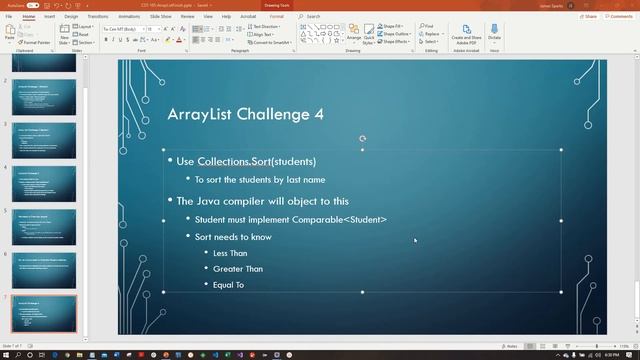
Task: Click Create and Share Adobe PDF
Action: [x=466, y=34]
